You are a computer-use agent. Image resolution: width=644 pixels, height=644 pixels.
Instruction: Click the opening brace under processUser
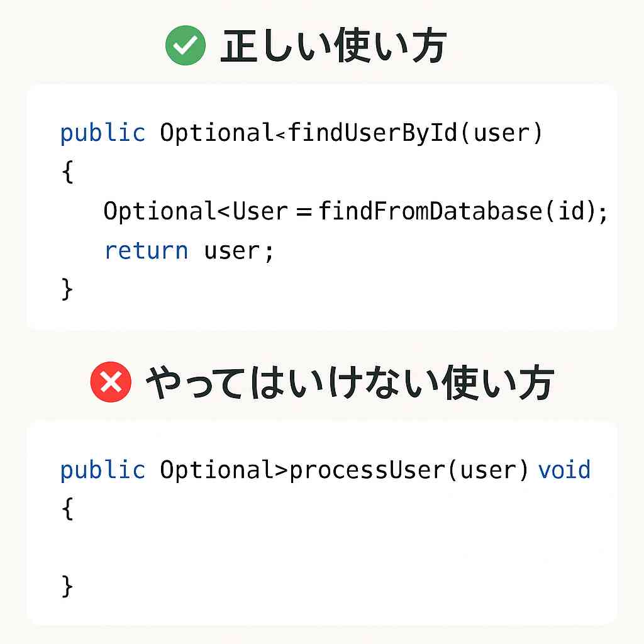[68, 509]
